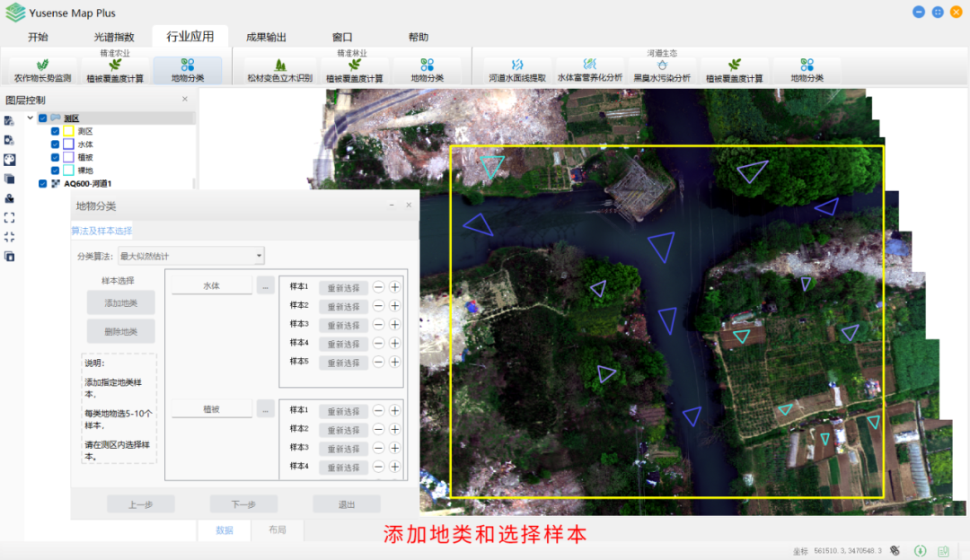The width and height of the screenshot is (970, 560).
Task: Uncheck the AQ600-河道1 layer checkbox
Action: 42,183
